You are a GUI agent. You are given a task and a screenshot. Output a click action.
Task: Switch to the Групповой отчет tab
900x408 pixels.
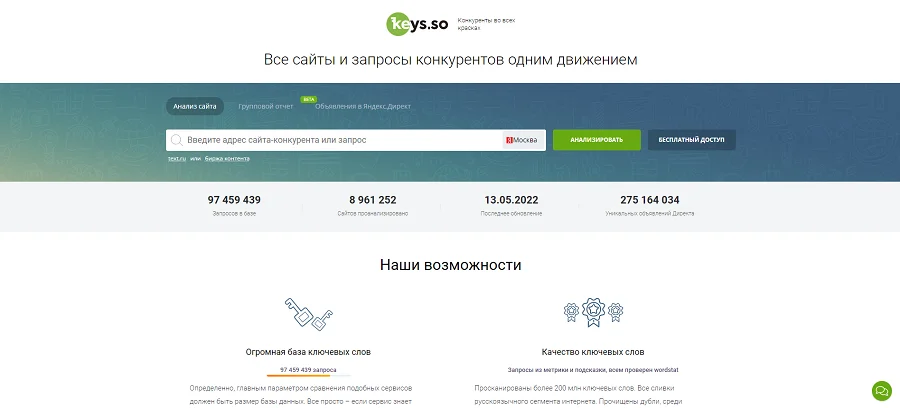(265, 106)
